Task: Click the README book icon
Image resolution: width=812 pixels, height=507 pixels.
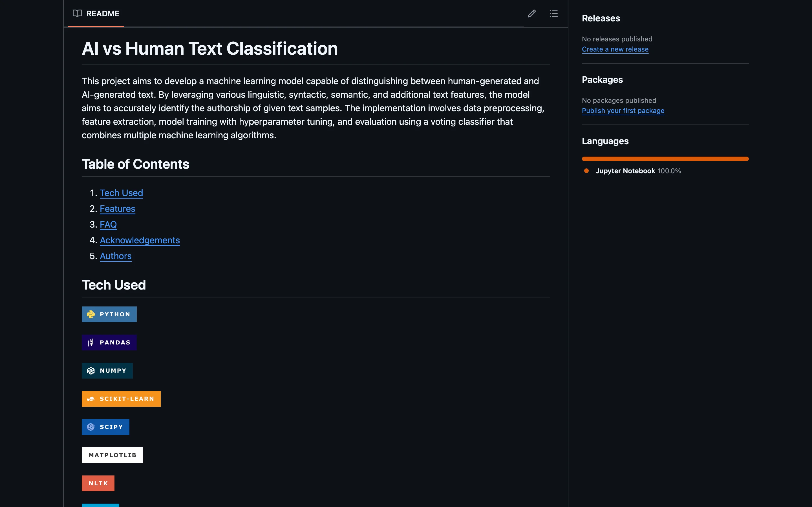Action: pos(77,14)
